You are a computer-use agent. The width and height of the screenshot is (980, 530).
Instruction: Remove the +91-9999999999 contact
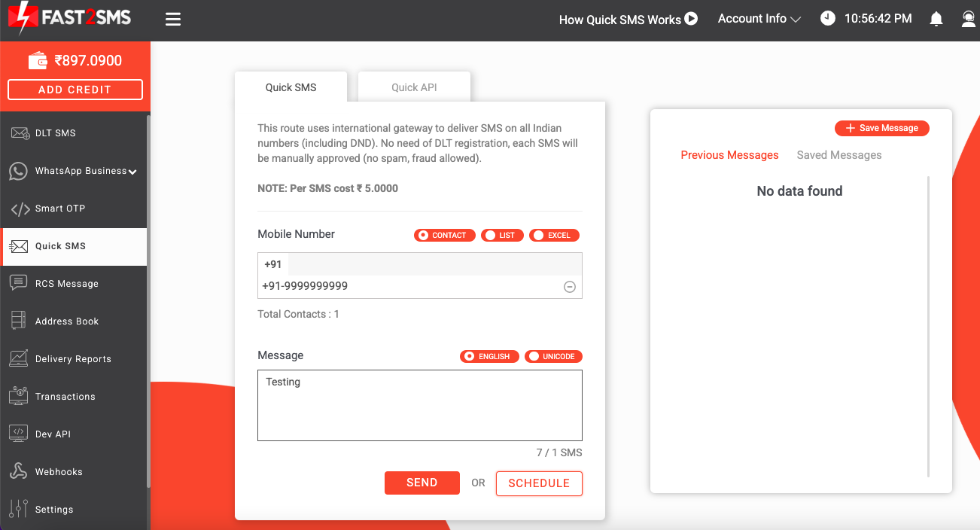(x=570, y=287)
